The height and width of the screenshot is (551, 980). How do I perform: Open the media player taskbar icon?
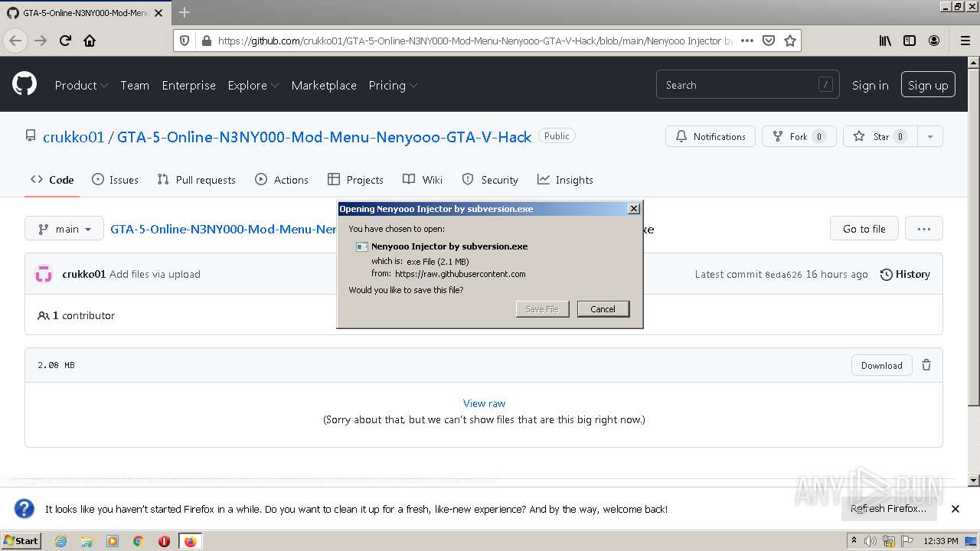click(113, 541)
